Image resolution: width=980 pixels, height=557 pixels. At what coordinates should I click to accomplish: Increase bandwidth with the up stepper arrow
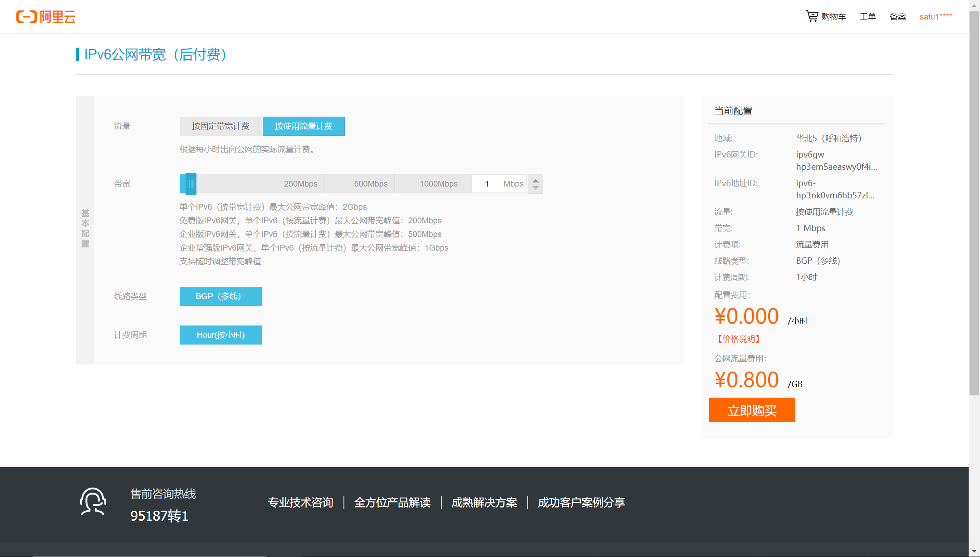click(x=535, y=181)
